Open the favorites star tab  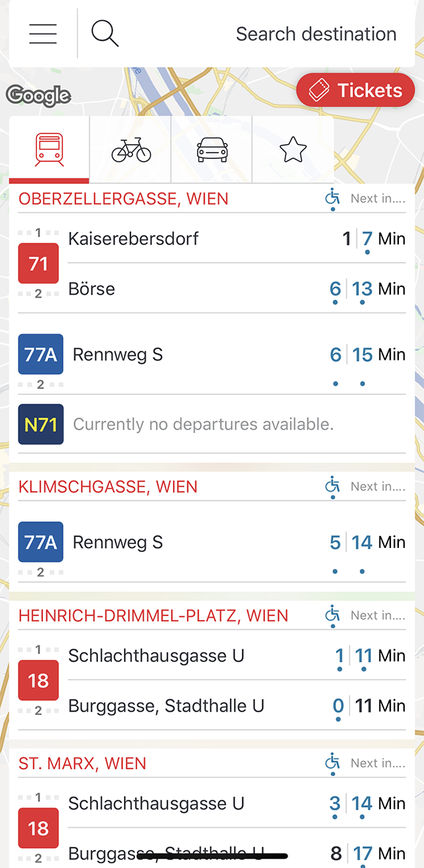point(293,150)
